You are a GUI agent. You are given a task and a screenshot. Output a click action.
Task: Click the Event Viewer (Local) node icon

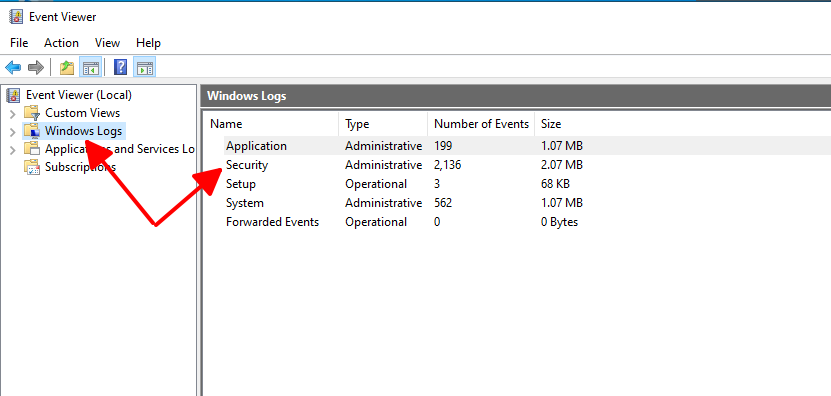[x=13, y=95]
